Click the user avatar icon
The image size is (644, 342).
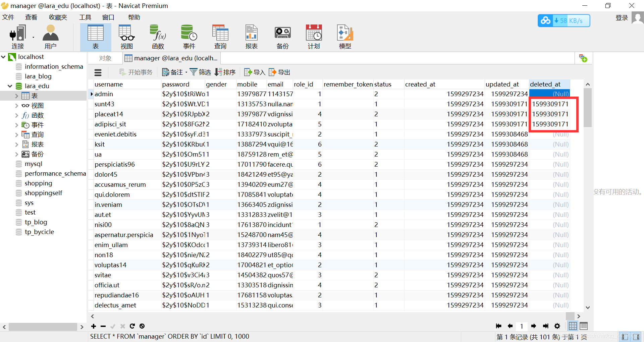(637, 18)
